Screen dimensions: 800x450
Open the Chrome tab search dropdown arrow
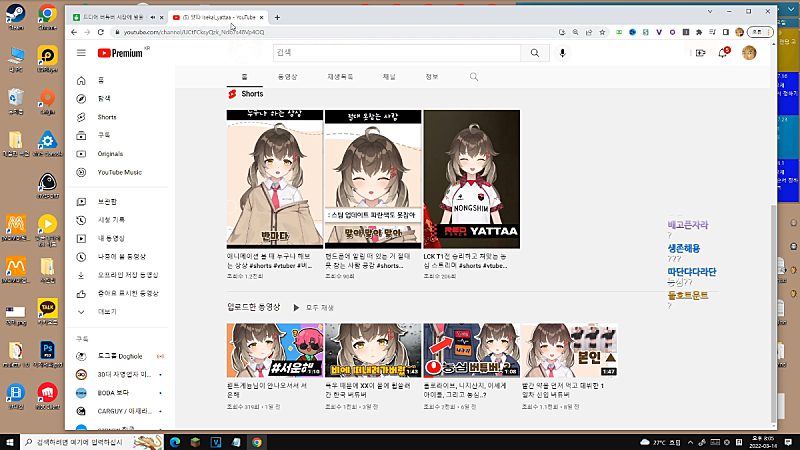[x=710, y=11]
